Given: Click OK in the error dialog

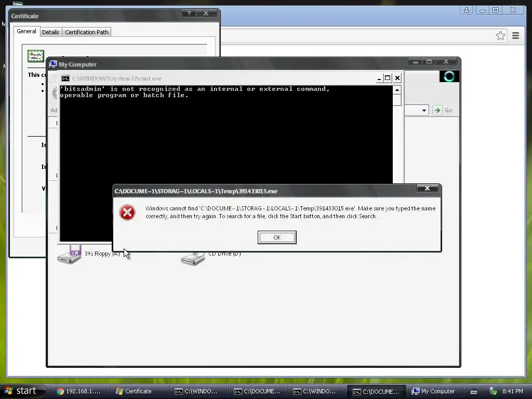Looking at the screenshot, I should pos(277,237).
